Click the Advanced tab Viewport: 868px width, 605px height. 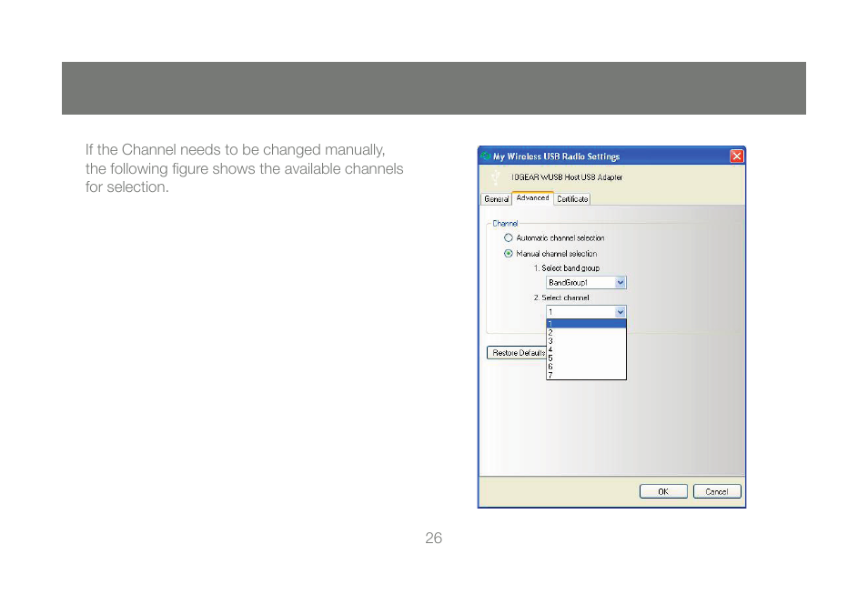[x=532, y=198]
